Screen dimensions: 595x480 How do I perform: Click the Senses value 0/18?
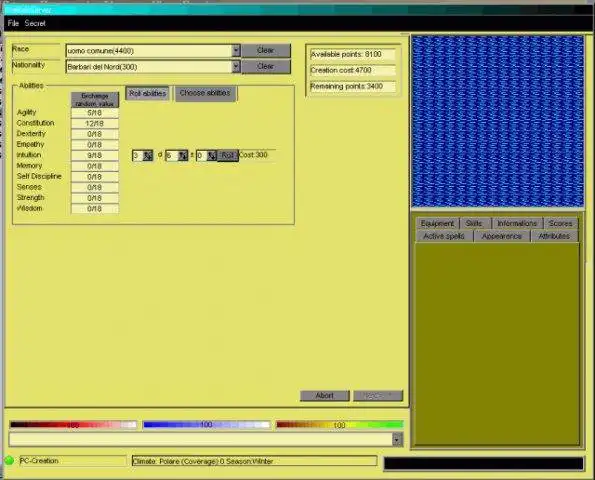tap(95, 187)
